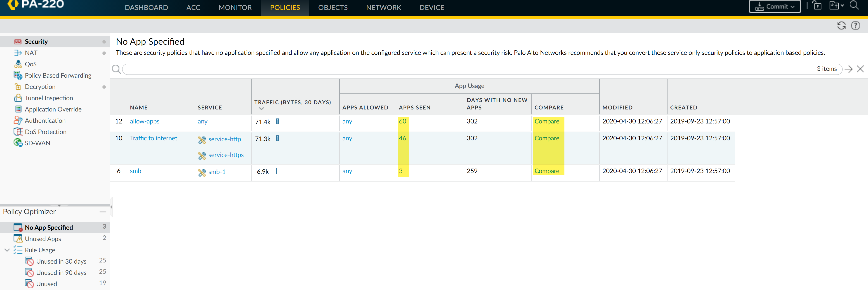Click the global search magnifier icon in header
868x290 pixels.
(854, 5)
